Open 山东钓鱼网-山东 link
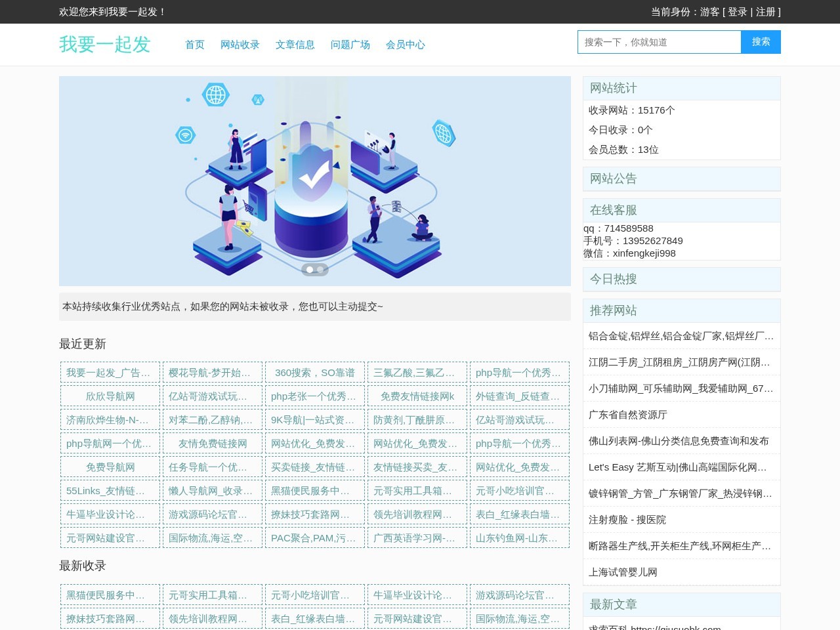The image size is (840, 630). point(520,538)
